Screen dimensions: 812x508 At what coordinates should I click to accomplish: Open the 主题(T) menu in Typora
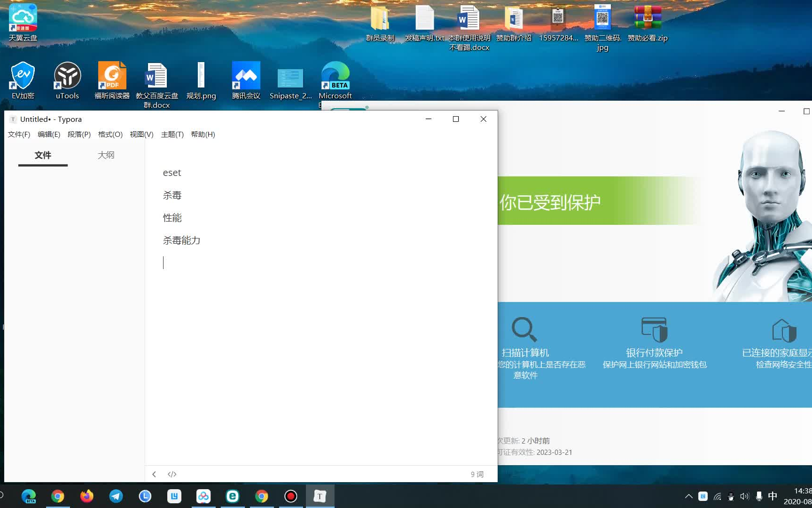(x=172, y=135)
